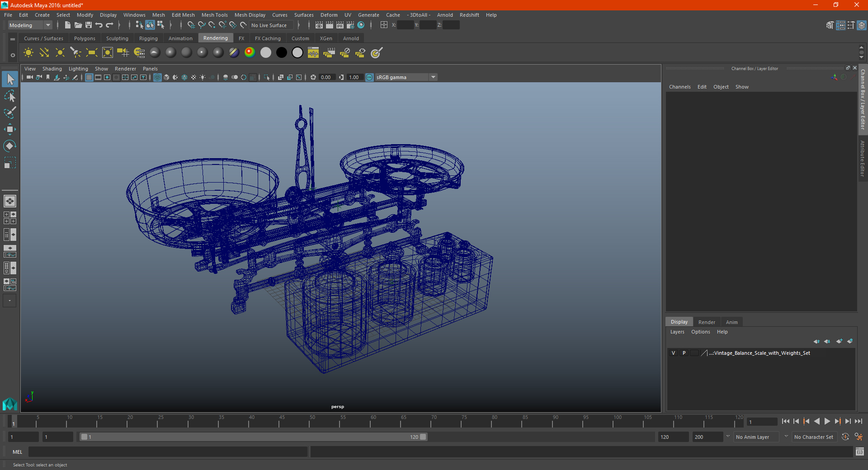This screenshot has height=470, width=868.
Task: Play animation forward
Action: click(x=827, y=421)
